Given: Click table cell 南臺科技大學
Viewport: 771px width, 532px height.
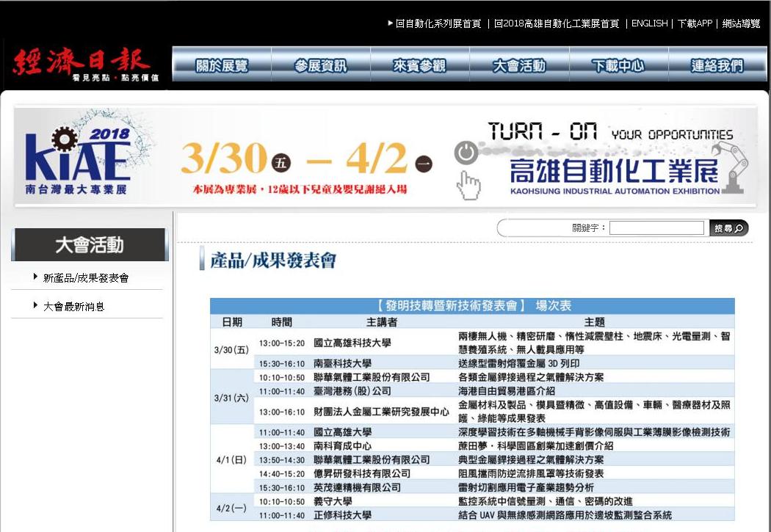Looking at the screenshot, I should click(342, 363).
